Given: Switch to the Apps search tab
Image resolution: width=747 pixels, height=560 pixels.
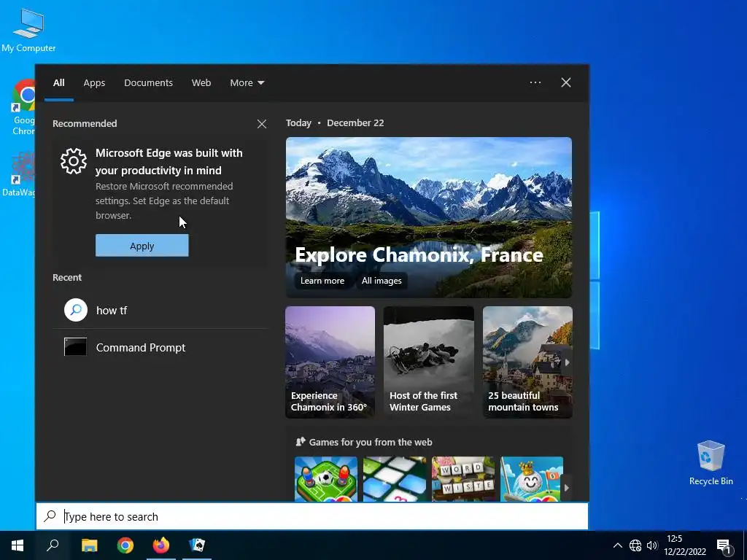Looking at the screenshot, I should 94,83.
